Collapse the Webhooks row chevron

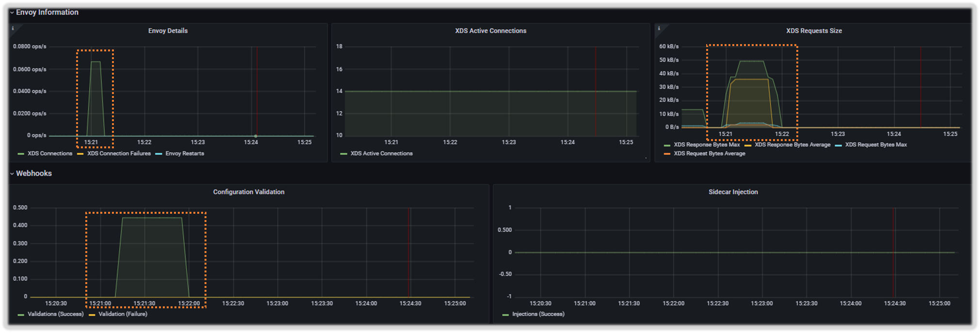(x=12, y=174)
